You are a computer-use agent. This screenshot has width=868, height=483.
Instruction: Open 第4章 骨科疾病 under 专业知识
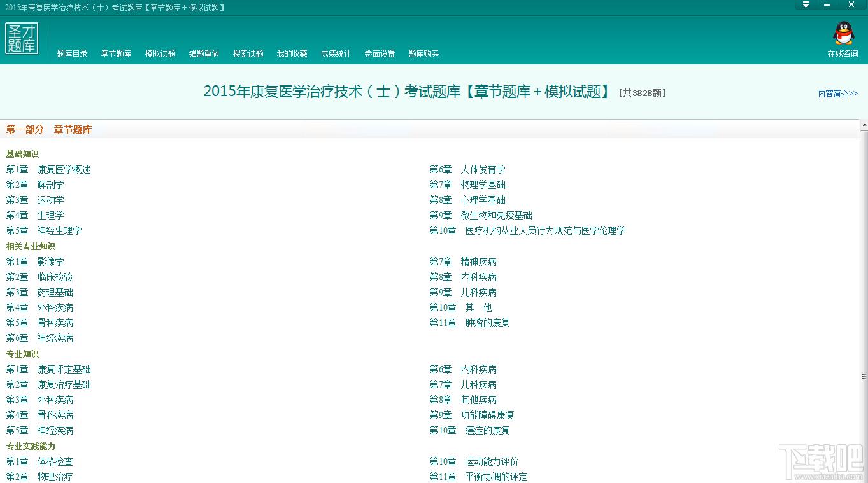click(x=39, y=415)
